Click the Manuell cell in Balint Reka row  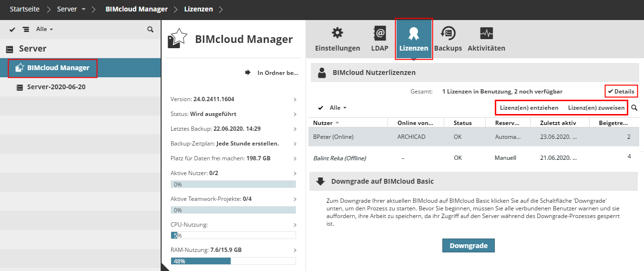tap(505, 158)
